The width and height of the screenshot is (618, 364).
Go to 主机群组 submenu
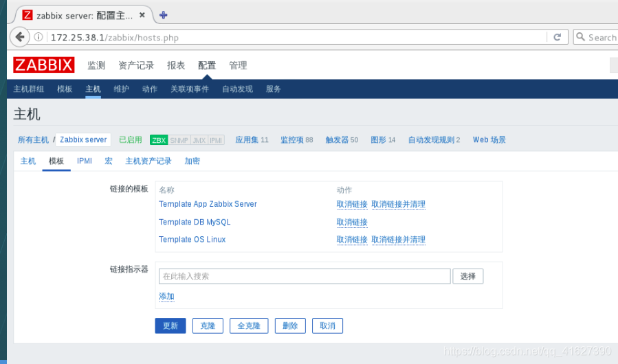28,89
